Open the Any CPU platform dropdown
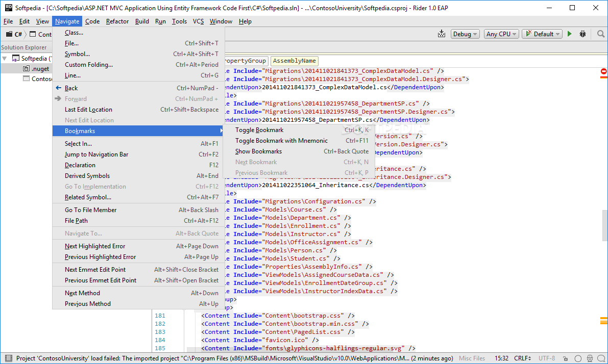The width and height of the screenshot is (608, 364). click(x=501, y=34)
